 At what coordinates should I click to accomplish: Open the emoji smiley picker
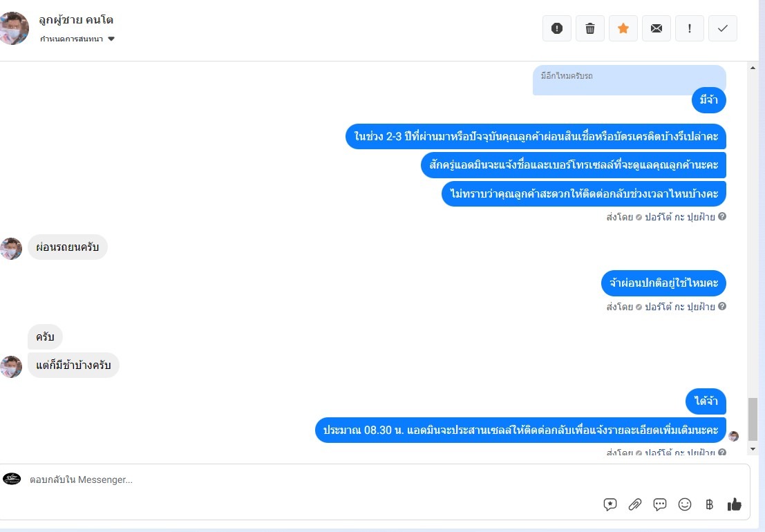click(x=685, y=504)
